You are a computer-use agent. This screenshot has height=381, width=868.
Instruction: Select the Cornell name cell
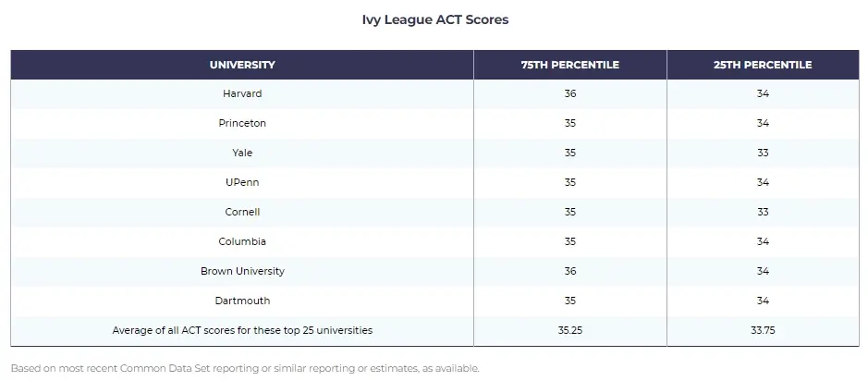(242, 213)
